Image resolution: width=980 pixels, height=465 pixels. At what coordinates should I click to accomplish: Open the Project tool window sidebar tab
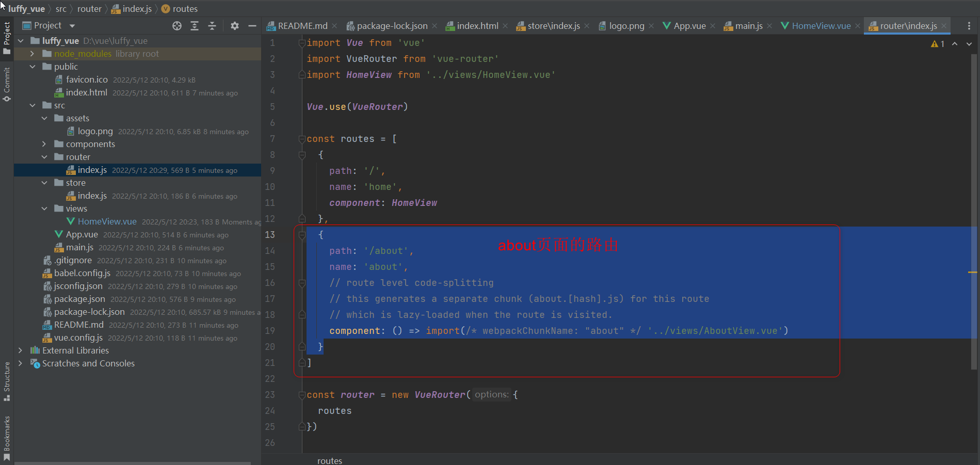[7, 38]
